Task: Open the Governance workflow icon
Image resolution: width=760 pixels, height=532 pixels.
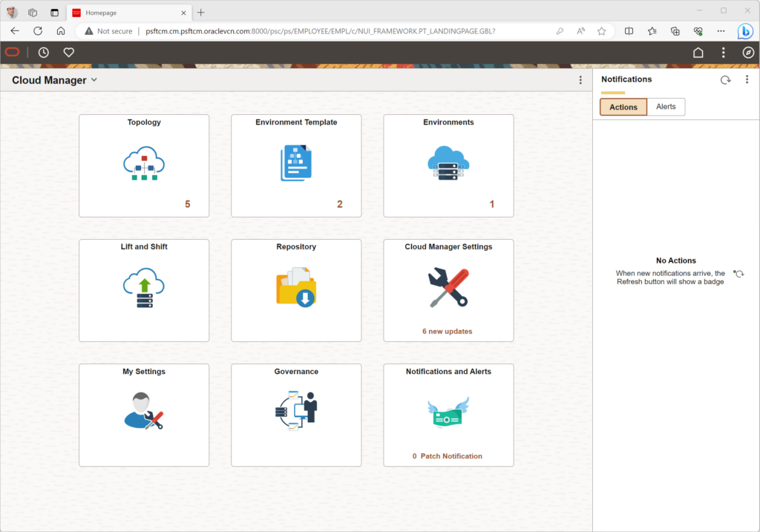Action: 296,411
